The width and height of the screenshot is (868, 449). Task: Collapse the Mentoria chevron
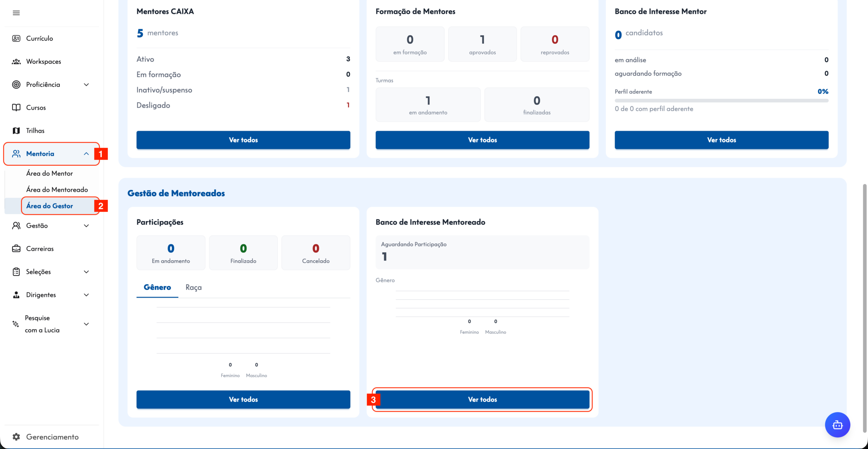coord(86,154)
